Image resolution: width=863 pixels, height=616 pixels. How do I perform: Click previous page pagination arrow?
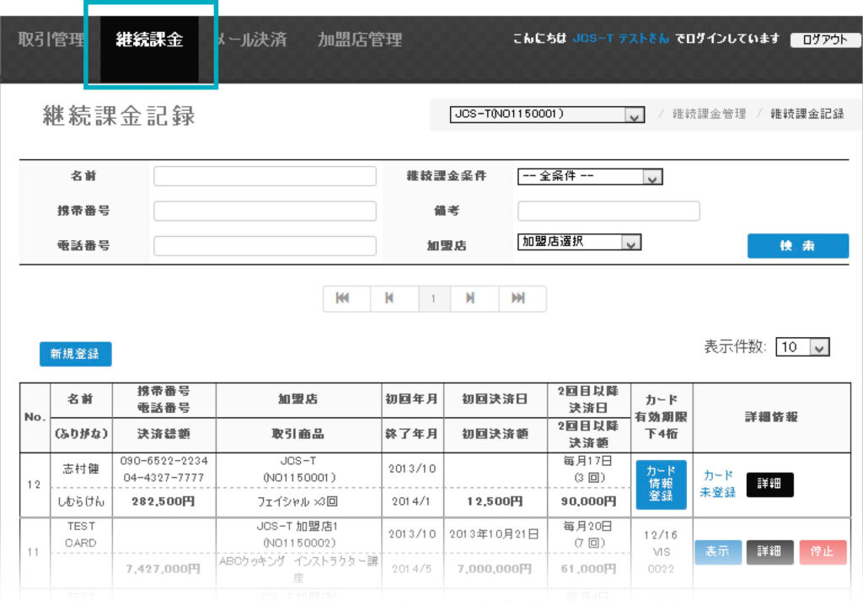(389, 298)
